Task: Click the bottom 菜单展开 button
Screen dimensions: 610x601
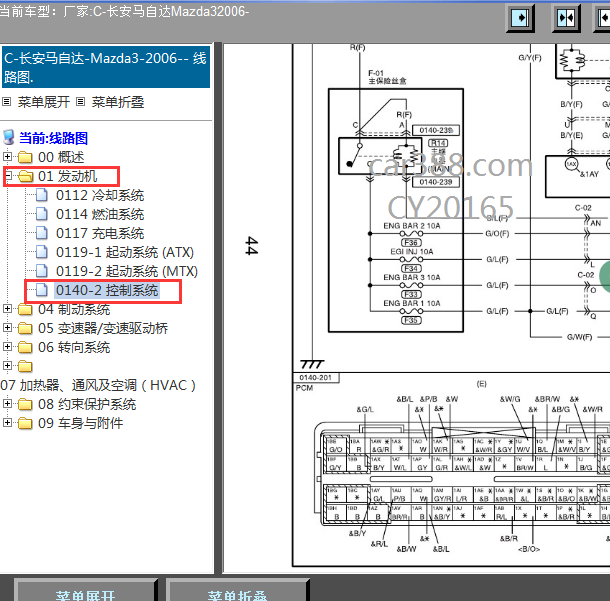Action: (x=85, y=590)
